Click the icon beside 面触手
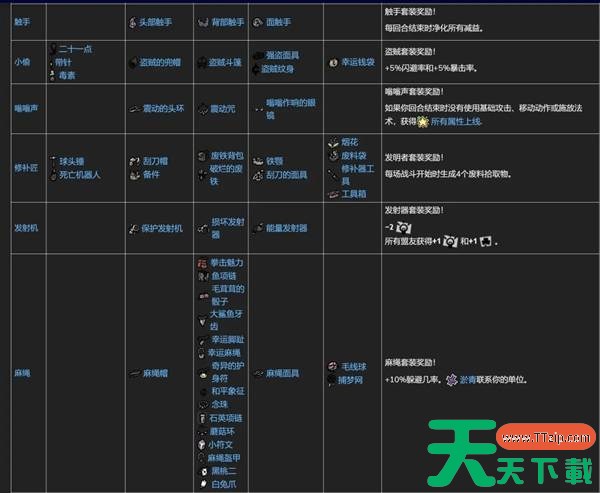The width and height of the screenshot is (600, 493). (257, 22)
